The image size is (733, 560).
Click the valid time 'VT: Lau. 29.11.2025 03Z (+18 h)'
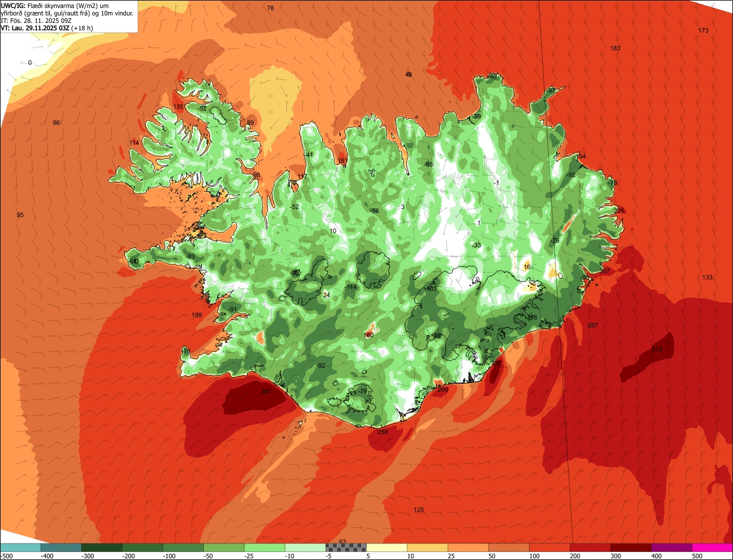tap(47, 27)
